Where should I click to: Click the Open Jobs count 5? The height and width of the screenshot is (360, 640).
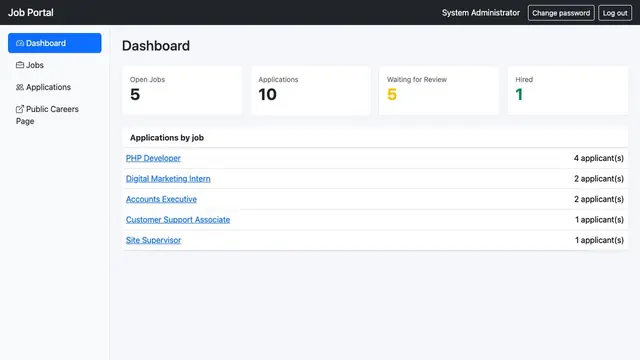135,95
